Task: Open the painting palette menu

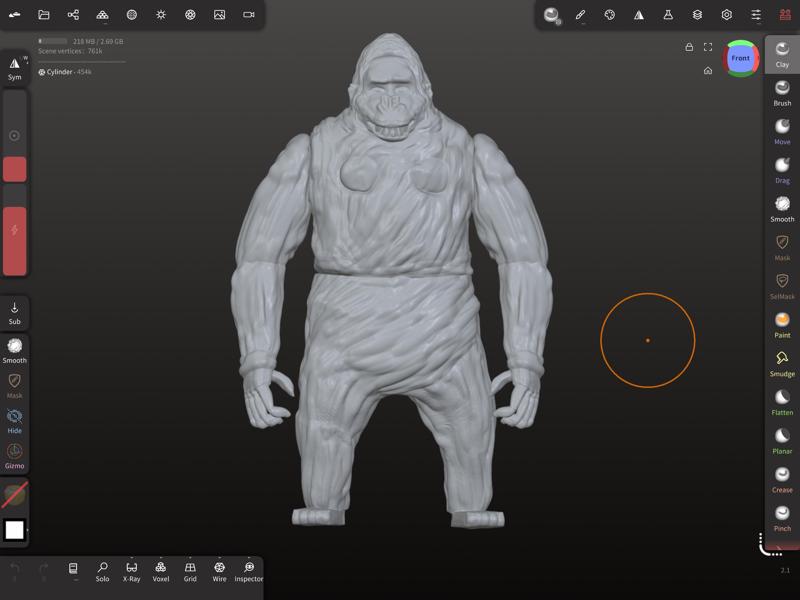Action: click(x=610, y=15)
